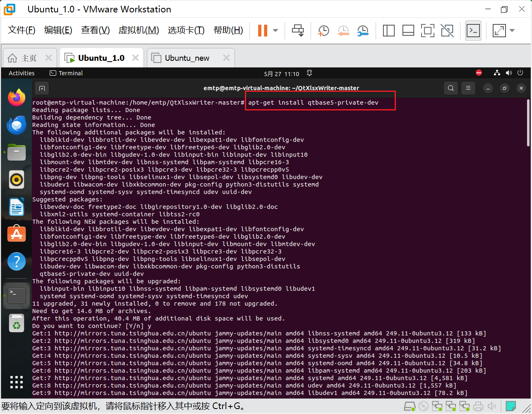
Task: Click the stretch guest display icon
Action: click(x=499, y=30)
